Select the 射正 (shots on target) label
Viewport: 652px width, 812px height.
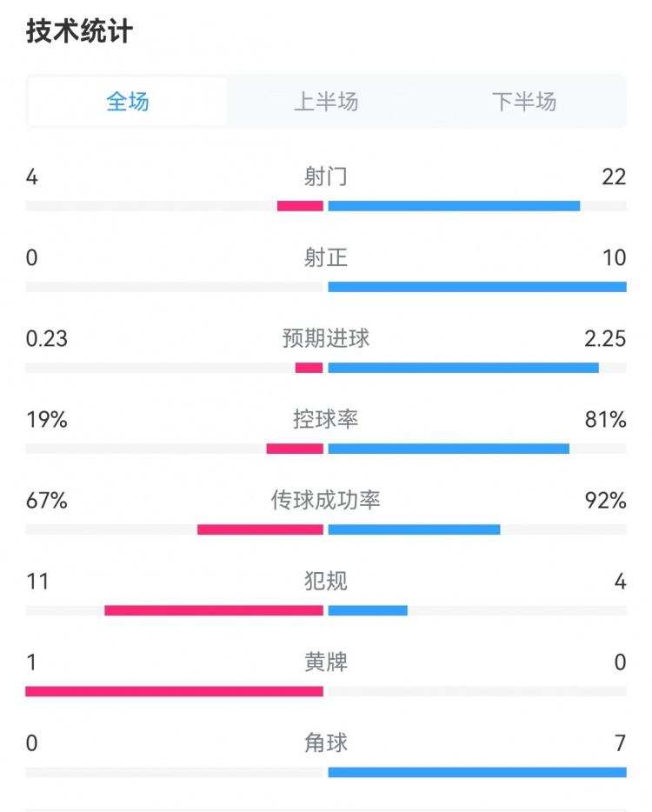[326, 257]
